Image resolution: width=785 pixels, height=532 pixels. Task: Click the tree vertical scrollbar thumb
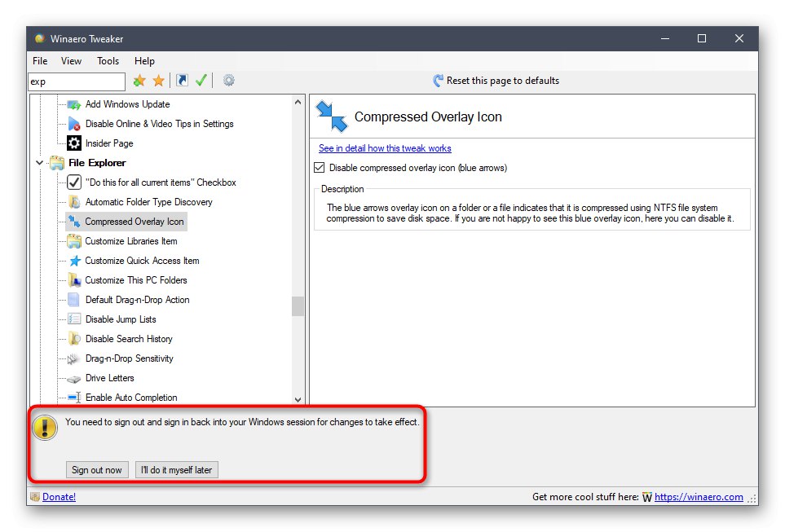pos(298,306)
